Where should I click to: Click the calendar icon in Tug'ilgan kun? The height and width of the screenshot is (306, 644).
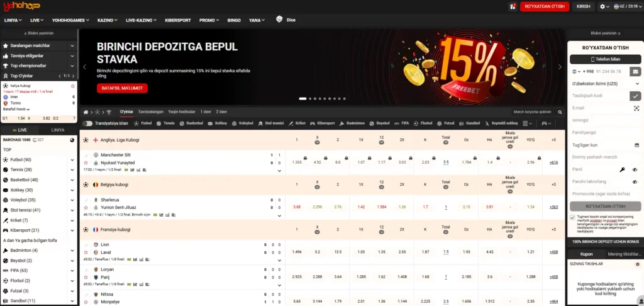pos(636,145)
